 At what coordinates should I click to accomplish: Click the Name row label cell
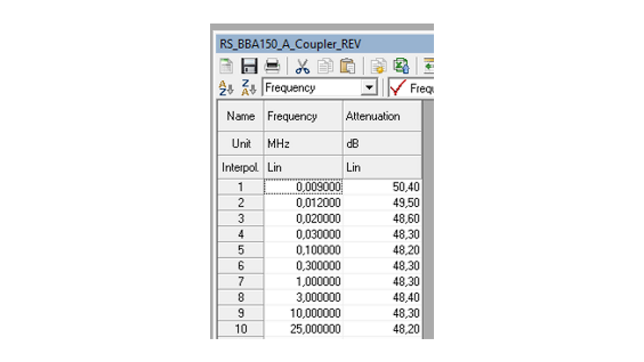pyautogui.click(x=240, y=116)
